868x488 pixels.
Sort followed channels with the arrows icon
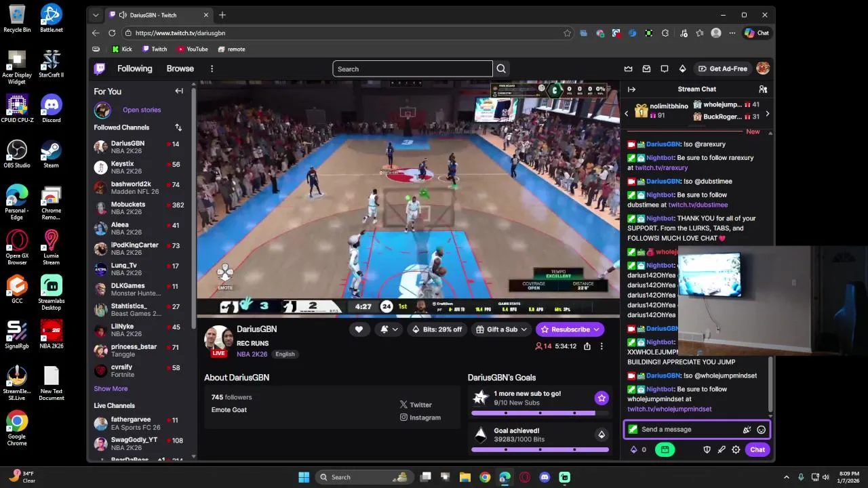coord(178,127)
